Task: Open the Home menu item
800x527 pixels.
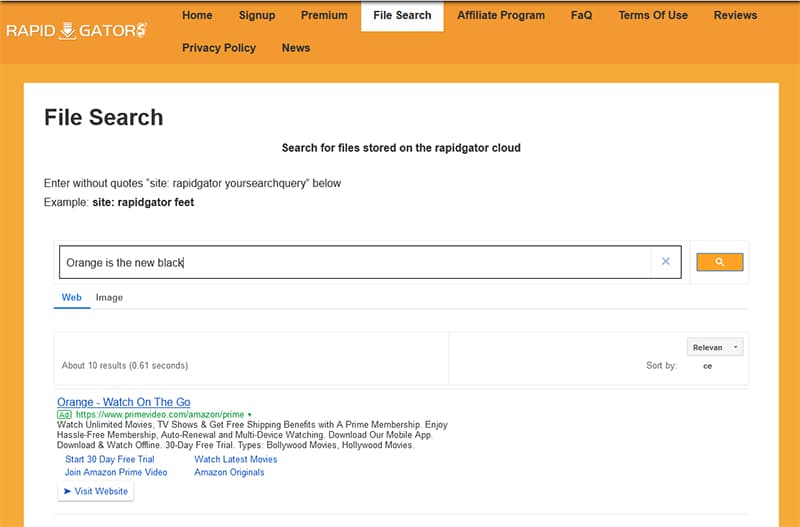Action: pyautogui.click(x=197, y=16)
